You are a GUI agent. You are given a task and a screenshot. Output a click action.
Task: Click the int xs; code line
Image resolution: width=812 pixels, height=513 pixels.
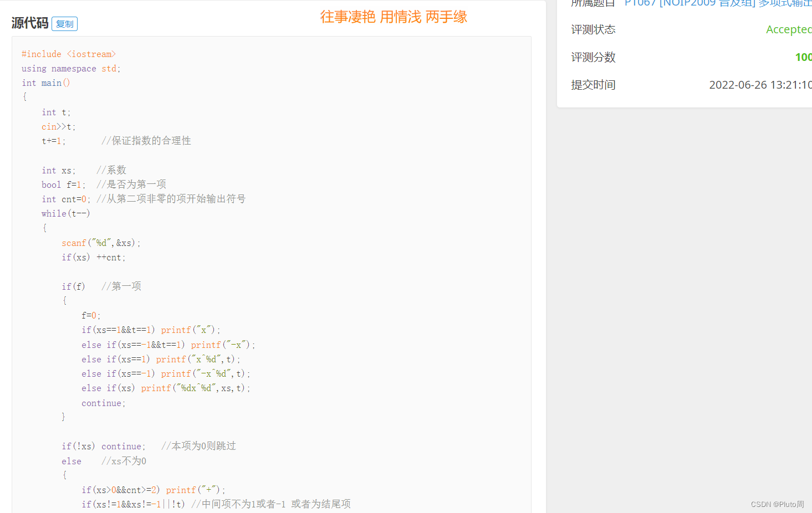click(59, 171)
